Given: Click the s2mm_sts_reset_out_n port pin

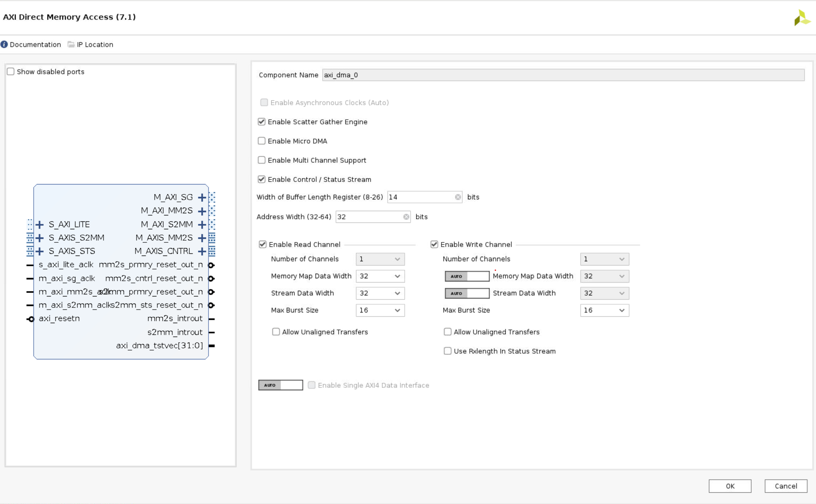Looking at the screenshot, I should tap(211, 305).
